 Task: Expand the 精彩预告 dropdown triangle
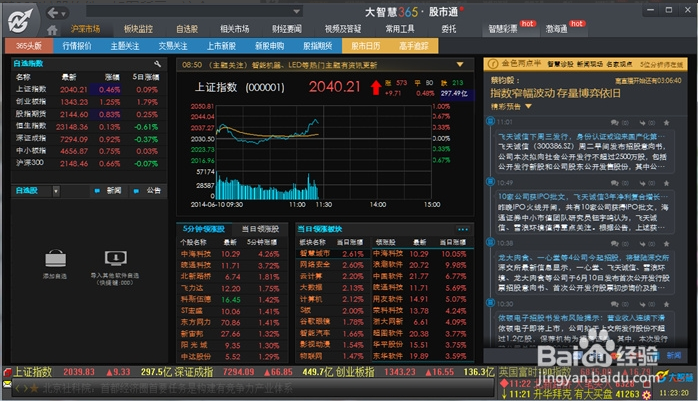528,106
